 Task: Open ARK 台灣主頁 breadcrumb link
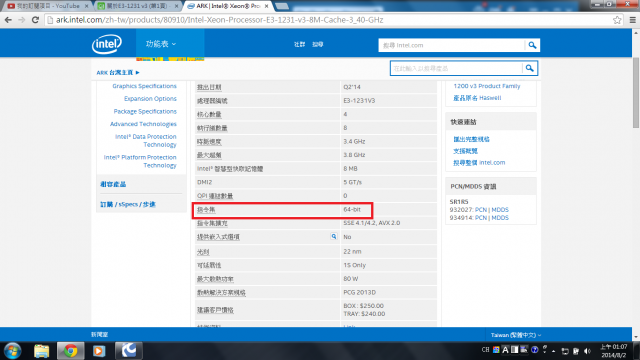pyautogui.click(x=118, y=73)
